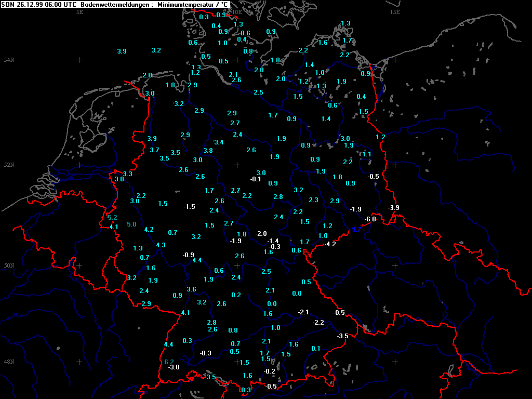532x399 pixels.
Task: Select the -3.9 temperature reading
Action: 393,208
